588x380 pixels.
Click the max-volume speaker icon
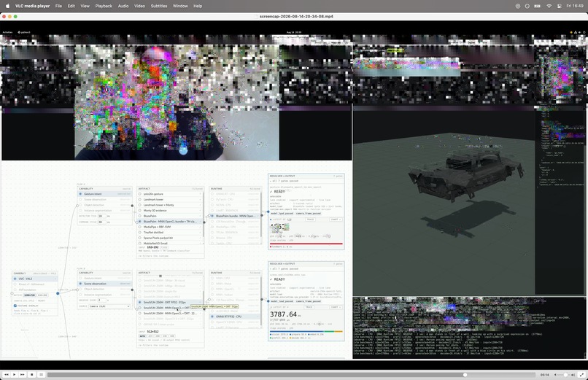(573, 375)
